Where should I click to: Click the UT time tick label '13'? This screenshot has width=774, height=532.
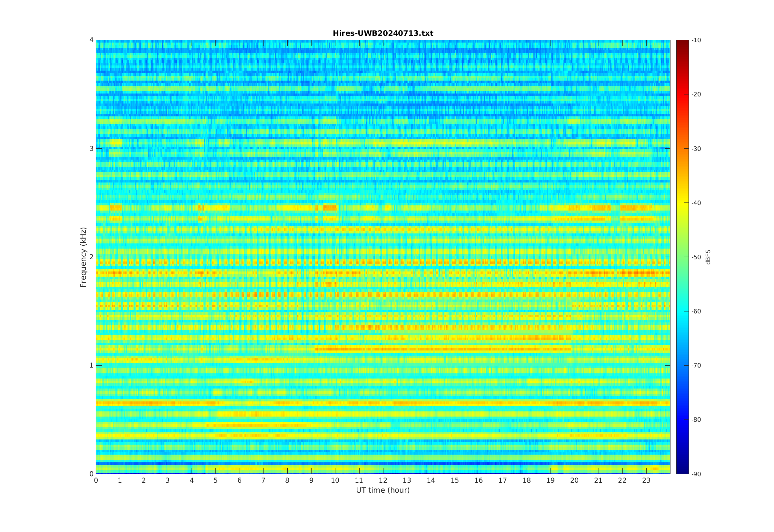(x=407, y=480)
